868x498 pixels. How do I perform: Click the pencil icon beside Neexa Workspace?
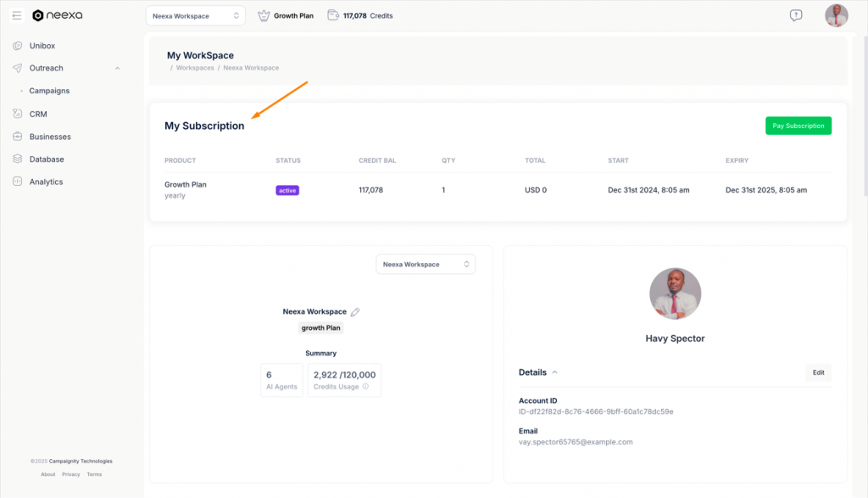pos(355,311)
